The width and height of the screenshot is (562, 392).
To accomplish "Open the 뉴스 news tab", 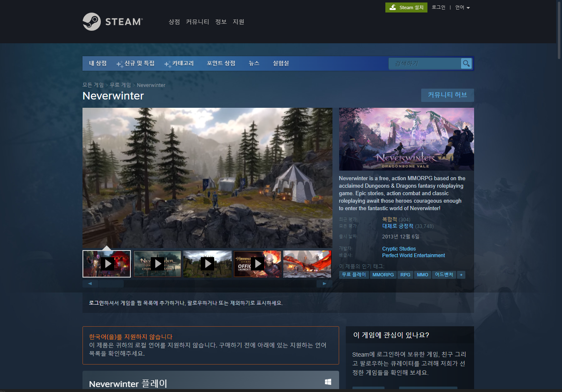I will (x=254, y=63).
